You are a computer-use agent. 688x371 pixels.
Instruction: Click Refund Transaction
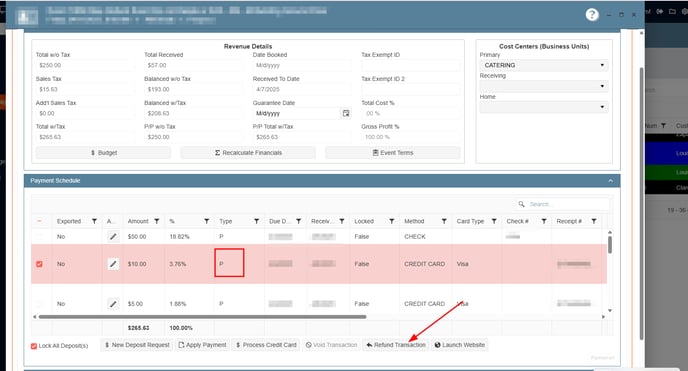[396, 345]
